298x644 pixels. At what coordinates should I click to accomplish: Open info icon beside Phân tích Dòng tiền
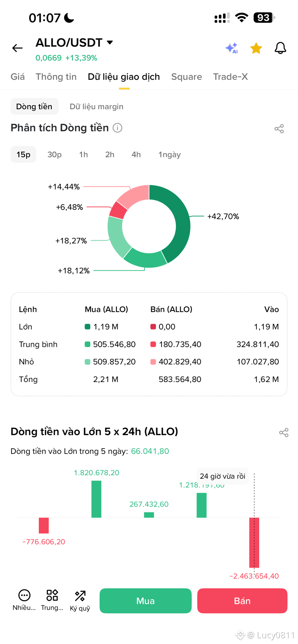tap(118, 128)
